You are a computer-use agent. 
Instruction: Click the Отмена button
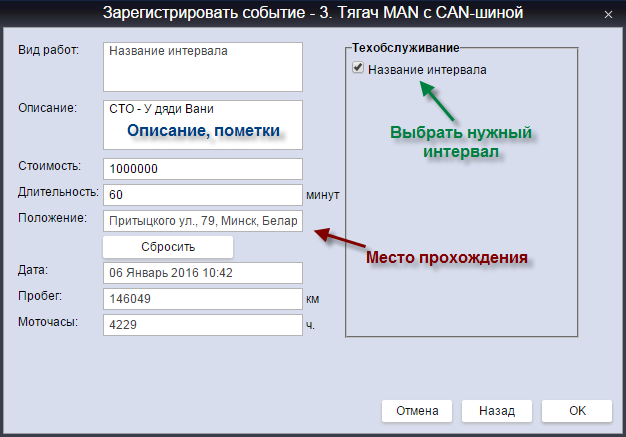point(417,411)
